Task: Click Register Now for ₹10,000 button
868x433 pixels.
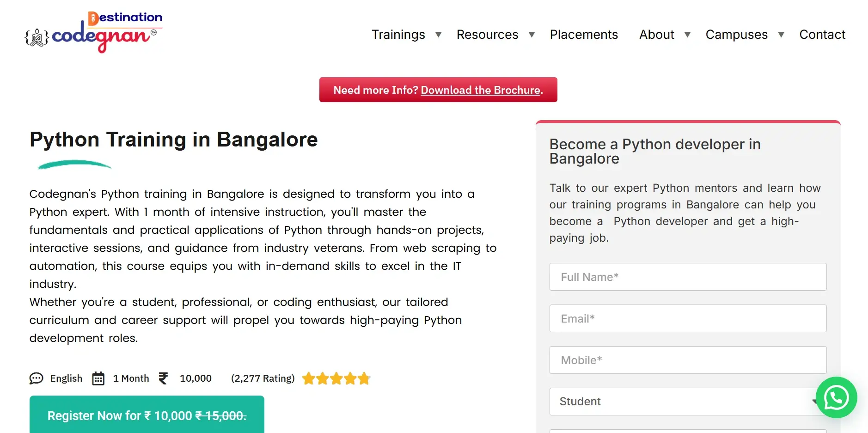Action: click(147, 415)
